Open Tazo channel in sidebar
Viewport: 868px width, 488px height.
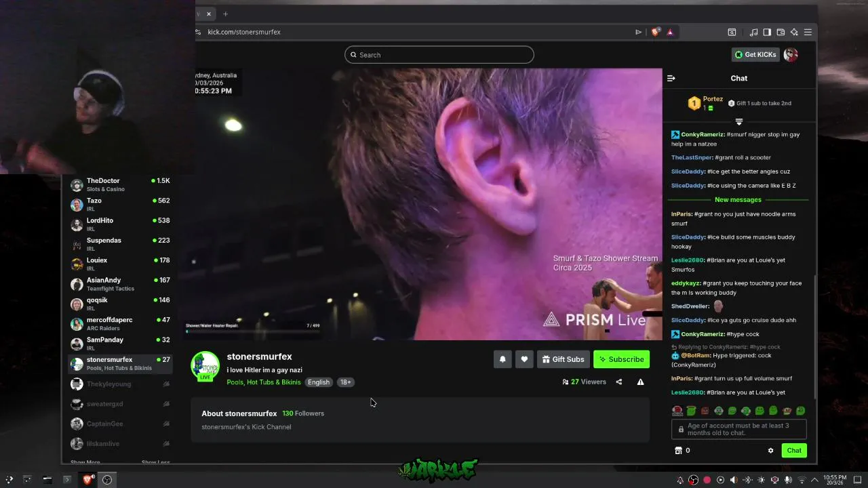click(x=120, y=205)
